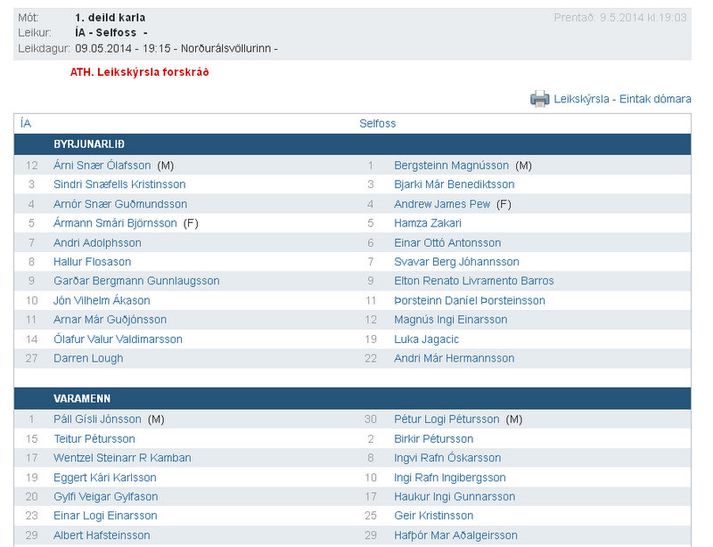Open Wentzel Steinarr R Kamban's page
The height and width of the screenshot is (547, 713).
[122, 458]
